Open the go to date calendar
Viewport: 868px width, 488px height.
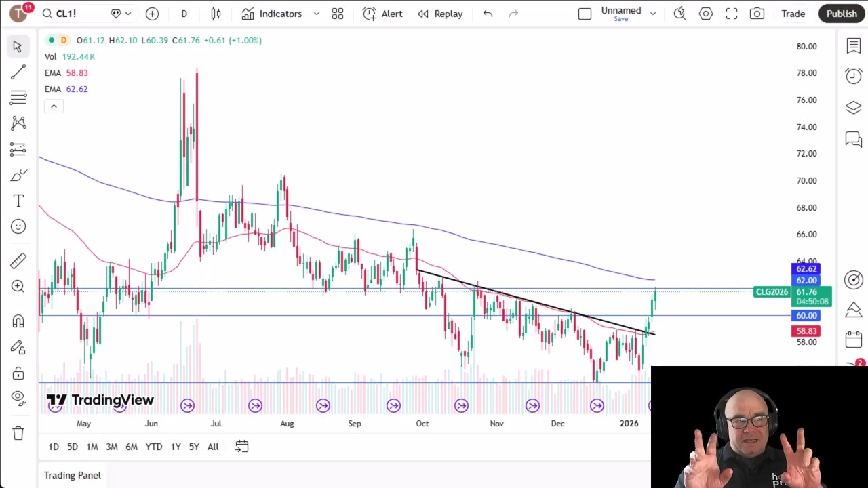click(241, 447)
